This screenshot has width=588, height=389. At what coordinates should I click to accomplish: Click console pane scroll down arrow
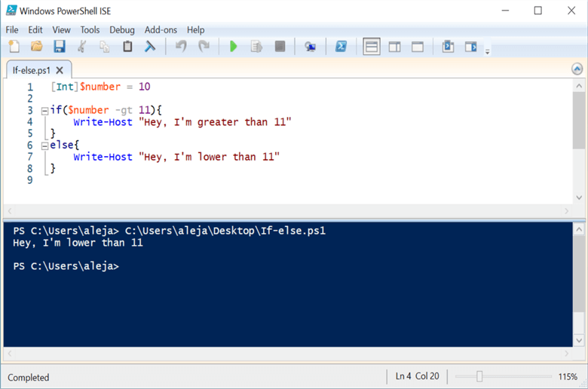pyautogui.click(x=579, y=340)
